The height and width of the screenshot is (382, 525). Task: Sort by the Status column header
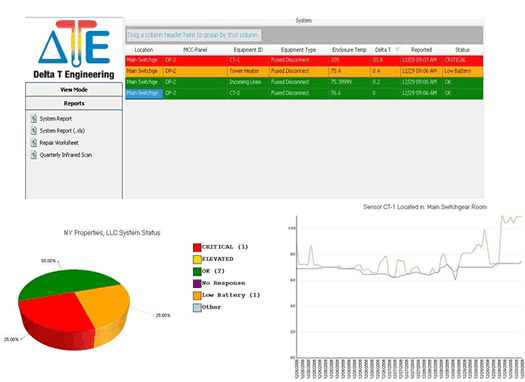pos(462,50)
